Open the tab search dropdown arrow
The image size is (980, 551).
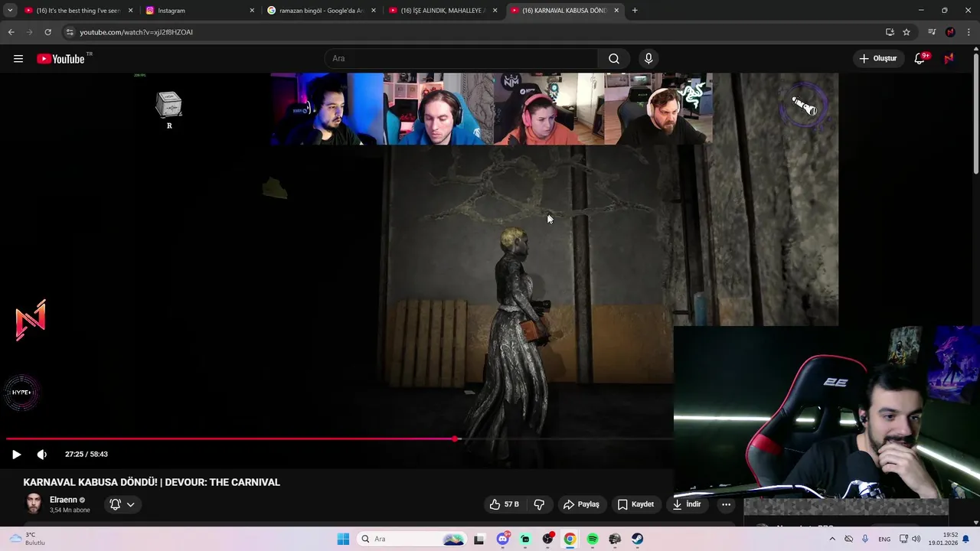(10, 11)
